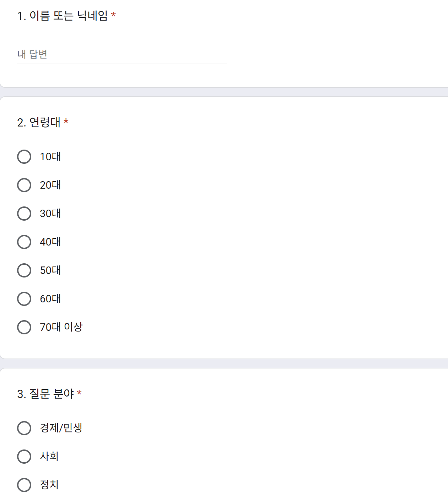Select 70대 이상 at the list bottom
Image resolution: width=448 pixels, height=501 pixels.
coord(24,327)
